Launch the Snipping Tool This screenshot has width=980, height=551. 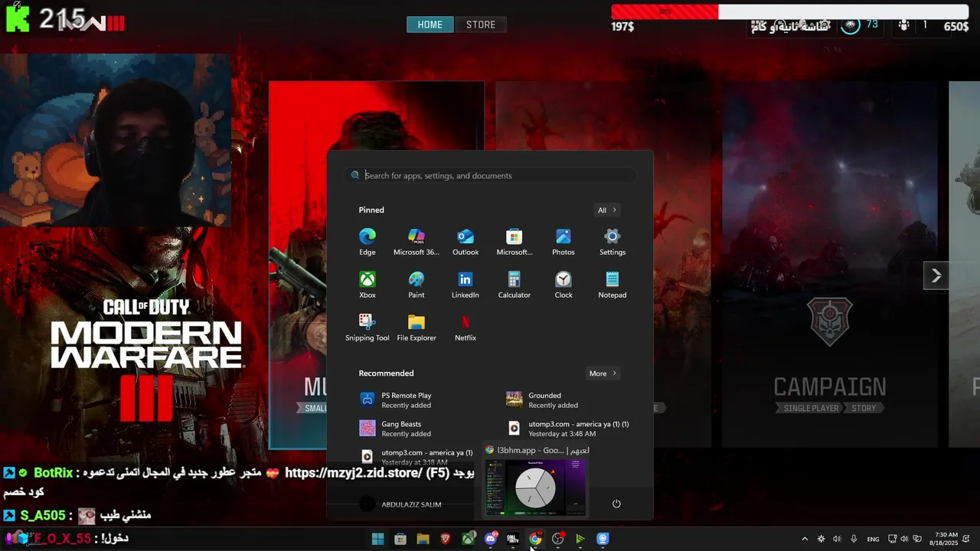[367, 328]
